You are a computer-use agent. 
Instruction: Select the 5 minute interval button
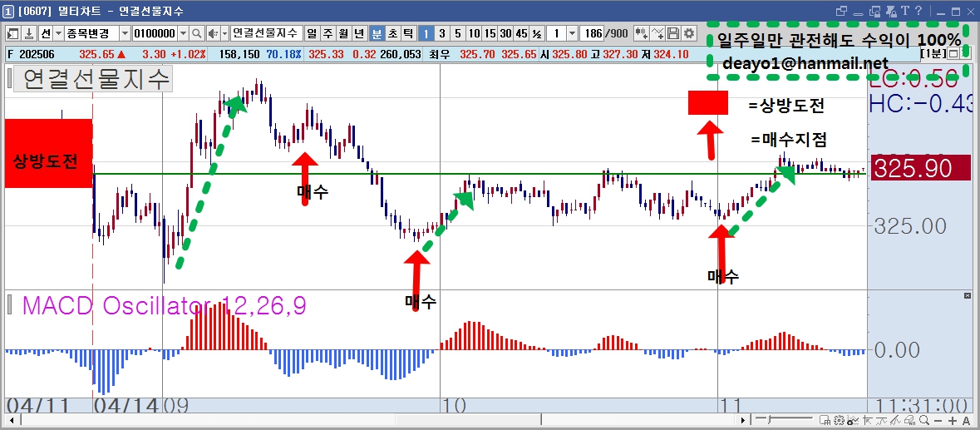coord(458,33)
